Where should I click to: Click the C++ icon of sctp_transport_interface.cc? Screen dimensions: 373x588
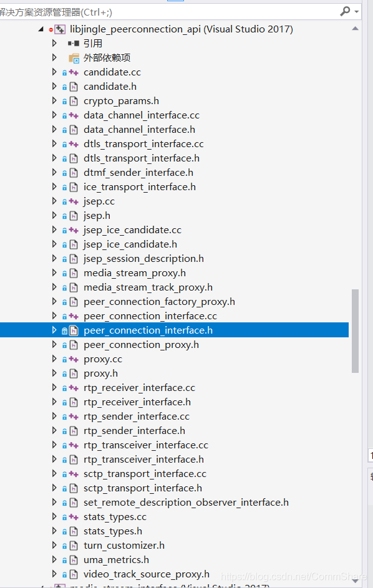[x=74, y=475]
